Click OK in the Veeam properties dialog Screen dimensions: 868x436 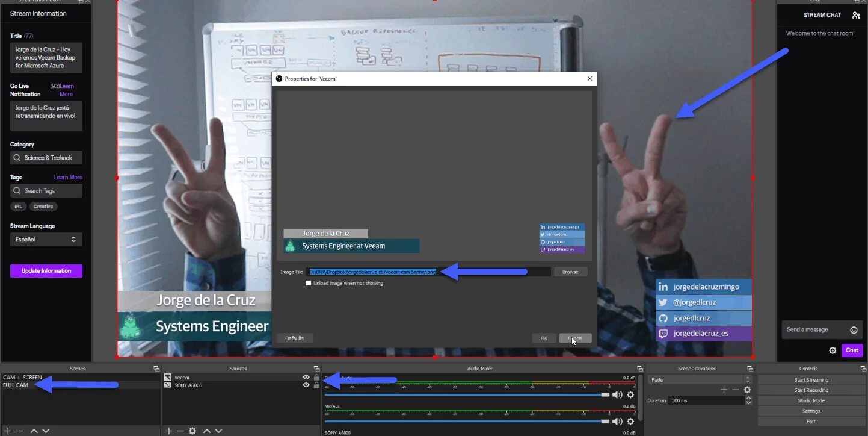pos(544,338)
